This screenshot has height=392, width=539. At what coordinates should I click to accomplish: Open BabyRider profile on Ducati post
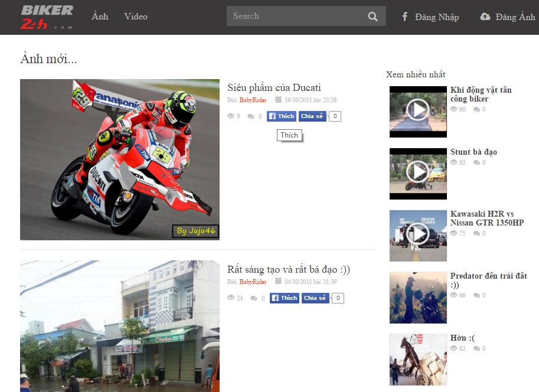pos(253,100)
